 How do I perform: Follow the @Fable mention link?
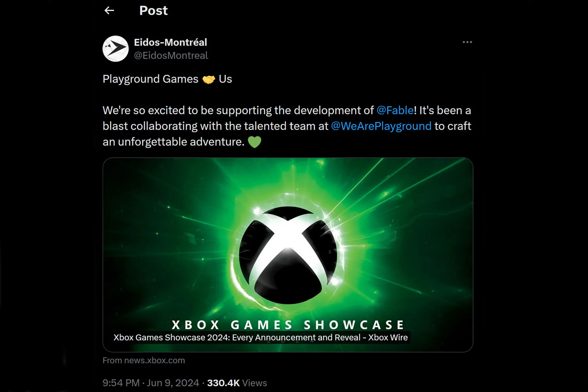point(395,110)
